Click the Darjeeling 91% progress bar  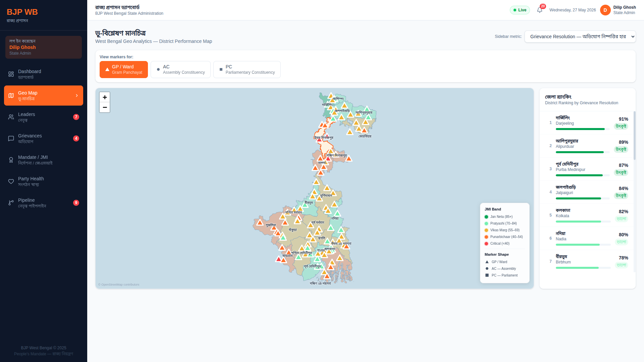click(x=583, y=129)
